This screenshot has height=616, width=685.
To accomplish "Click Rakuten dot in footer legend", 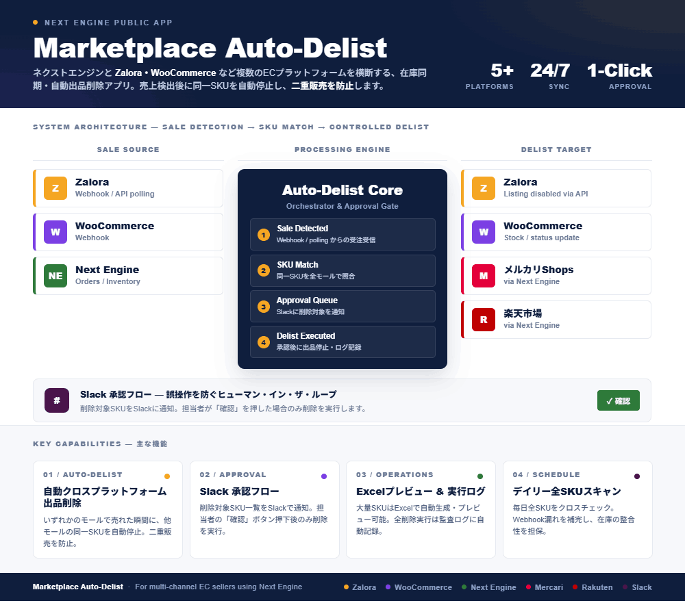I will (x=575, y=587).
